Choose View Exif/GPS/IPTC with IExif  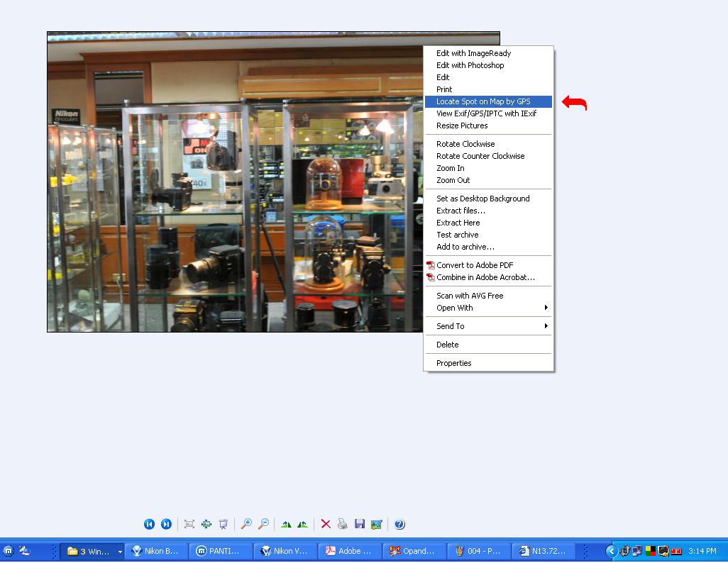pyautogui.click(x=488, y=113)
